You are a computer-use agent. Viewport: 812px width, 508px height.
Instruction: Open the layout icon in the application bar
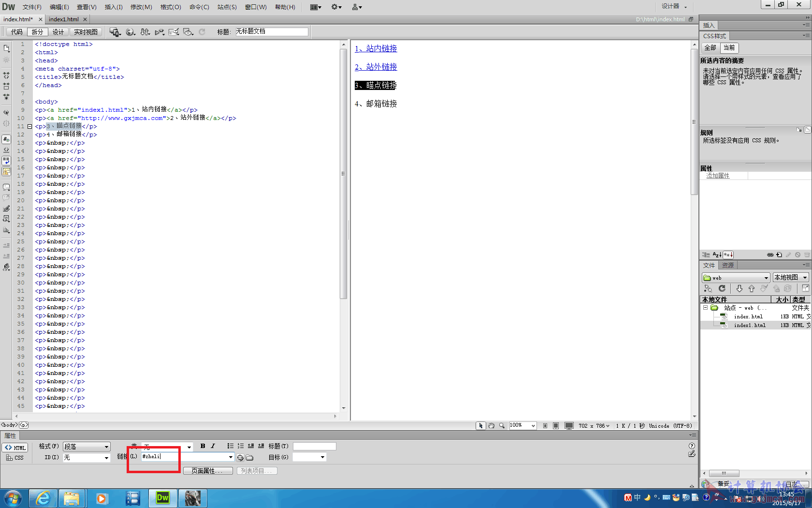pos(316,7)
